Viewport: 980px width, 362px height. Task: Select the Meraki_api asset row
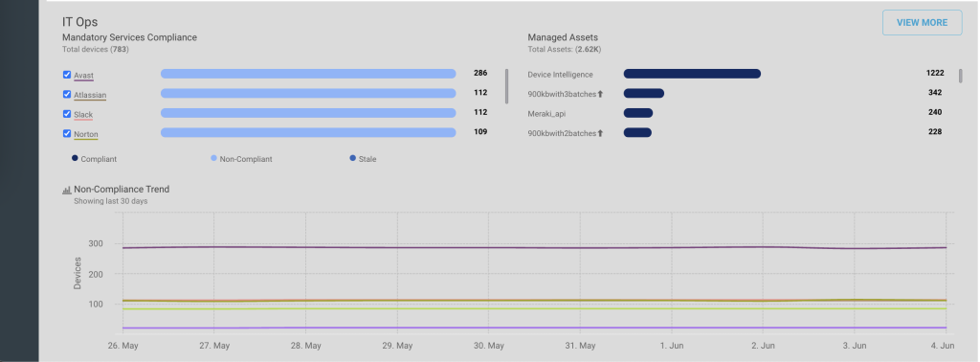pyautogui.click(x=736, y=113)
